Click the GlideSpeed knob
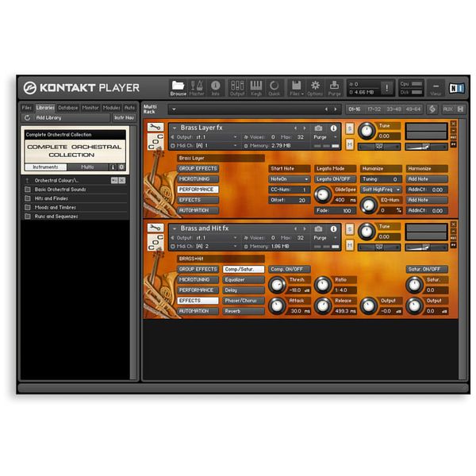The width and height of the screenshot is (476, 476). 322,194
